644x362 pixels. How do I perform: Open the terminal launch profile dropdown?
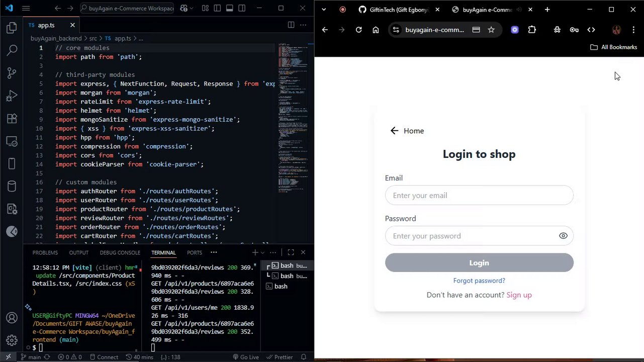pos(262,252)
